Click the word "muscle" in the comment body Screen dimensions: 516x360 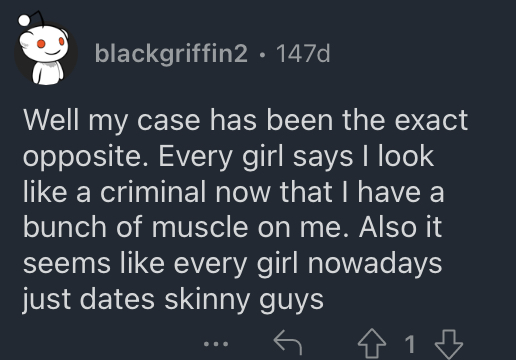point(200,227)
